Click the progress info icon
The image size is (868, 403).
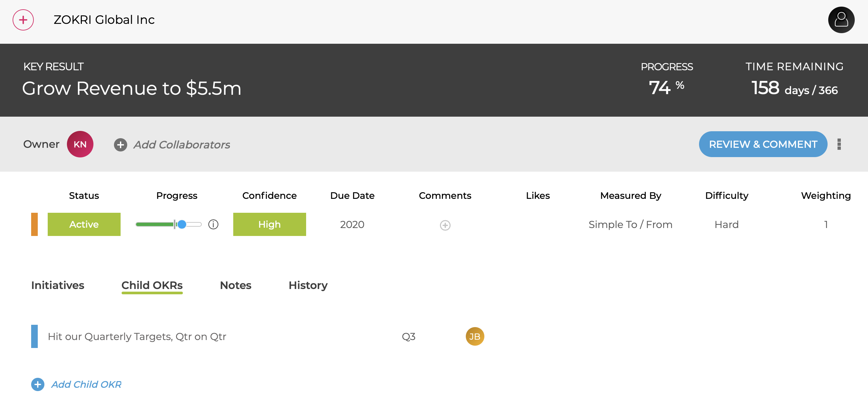coord(213,224)
